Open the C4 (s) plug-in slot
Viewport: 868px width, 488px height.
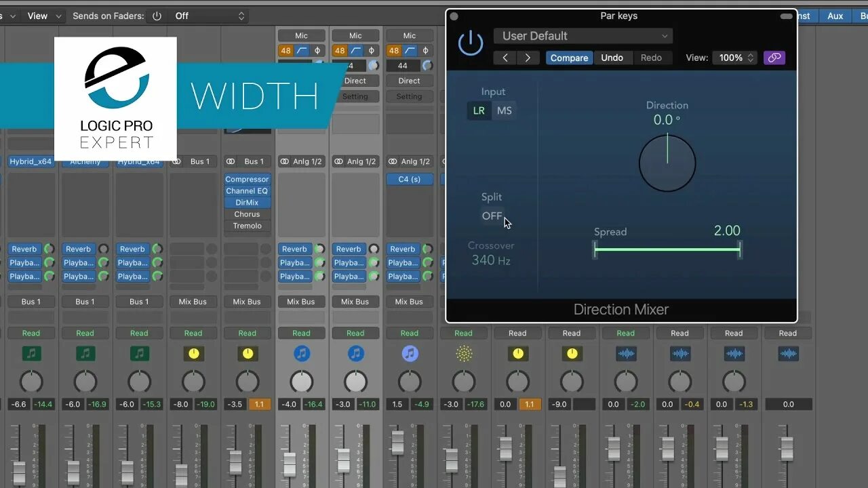pos(410,180)
